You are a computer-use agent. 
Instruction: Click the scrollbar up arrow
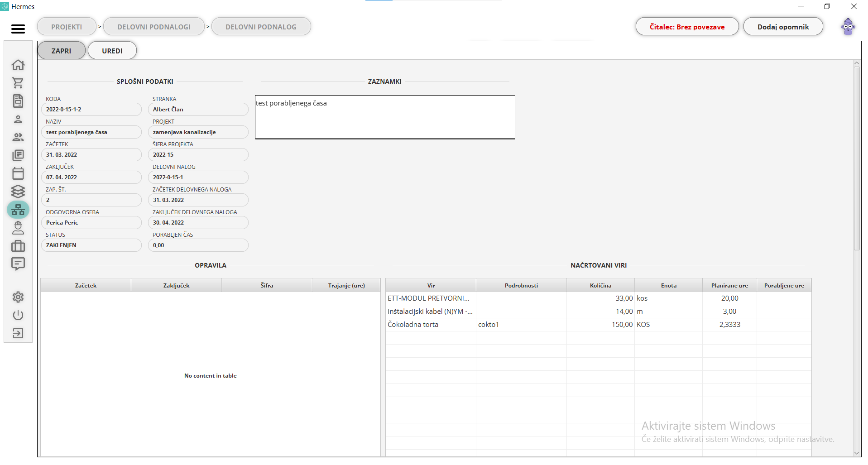coord(857,63)
